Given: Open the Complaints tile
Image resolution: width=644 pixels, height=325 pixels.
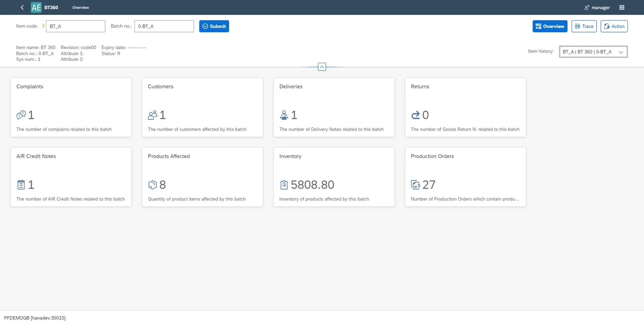Looking at the screenshot, I should [x=71, y=107].
